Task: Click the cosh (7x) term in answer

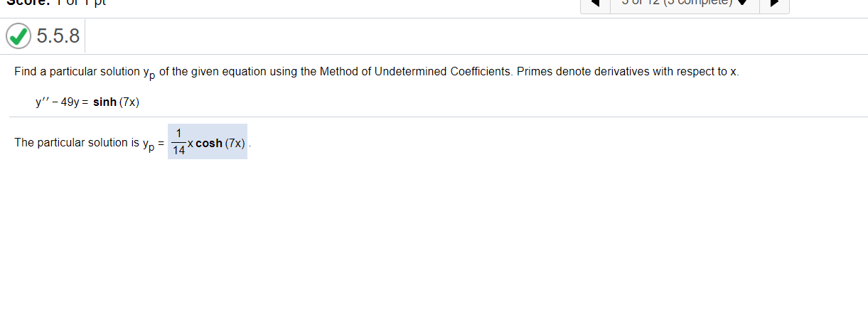Action: (x=220, y=144)
